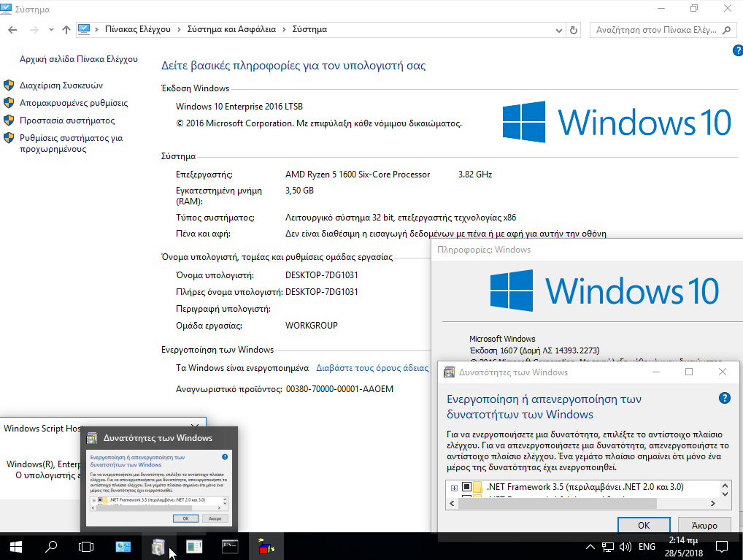Close Windows Script Host dialog
743x560 pixels.
195,426
